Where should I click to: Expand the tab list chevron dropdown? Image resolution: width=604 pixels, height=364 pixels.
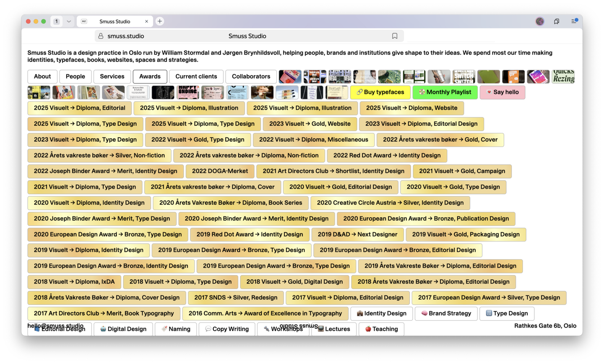[69, 21]
